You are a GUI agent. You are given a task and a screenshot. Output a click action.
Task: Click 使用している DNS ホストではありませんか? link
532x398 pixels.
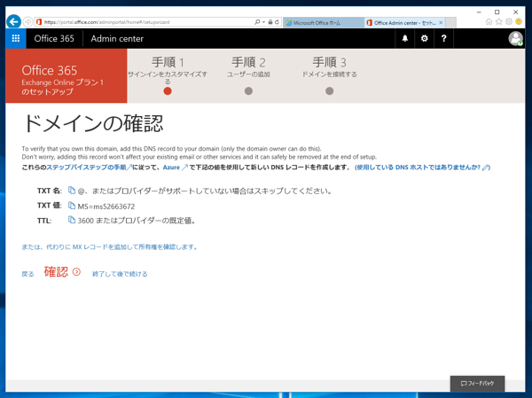point(422,168)
